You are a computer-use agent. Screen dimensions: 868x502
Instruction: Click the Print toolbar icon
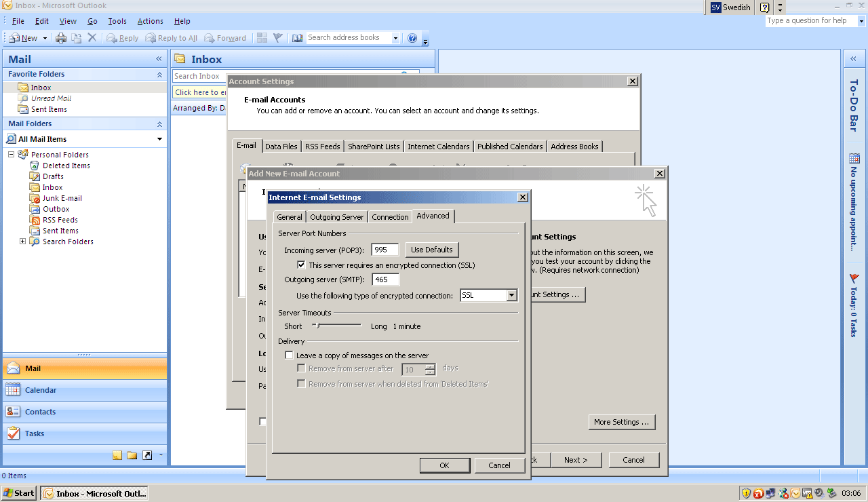61,38
